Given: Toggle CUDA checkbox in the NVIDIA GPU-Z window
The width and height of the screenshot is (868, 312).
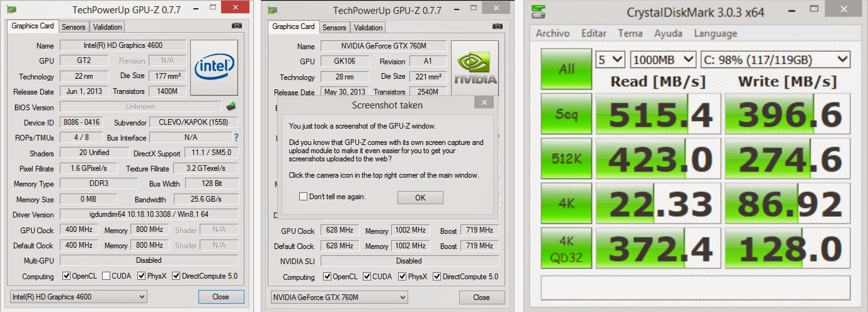Looking at the screenshot, I should point(367,277).
